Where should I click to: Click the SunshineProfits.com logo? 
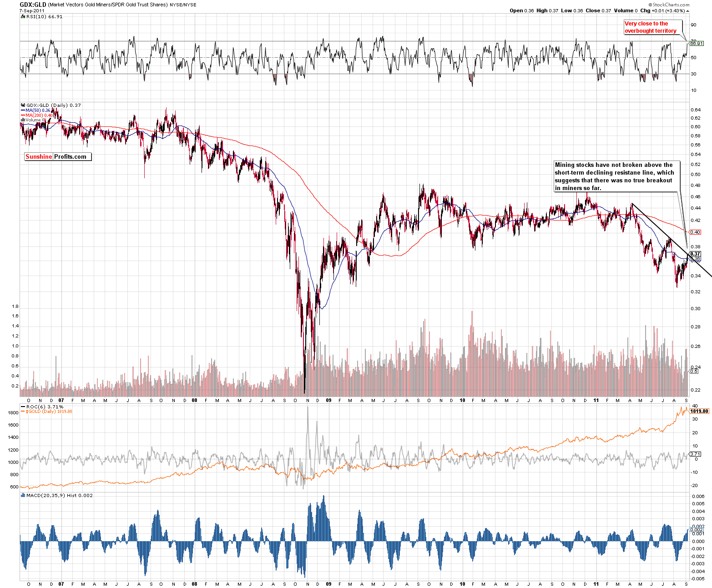58,156
